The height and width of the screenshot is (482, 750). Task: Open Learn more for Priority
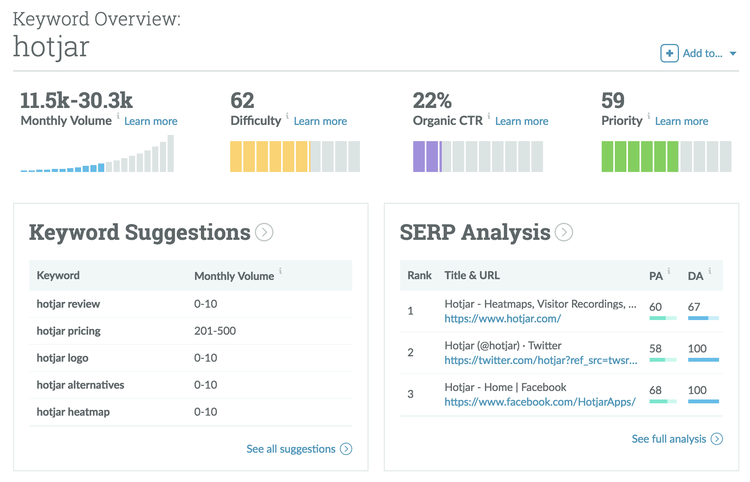pyautogui.click(x=681, y=121)
